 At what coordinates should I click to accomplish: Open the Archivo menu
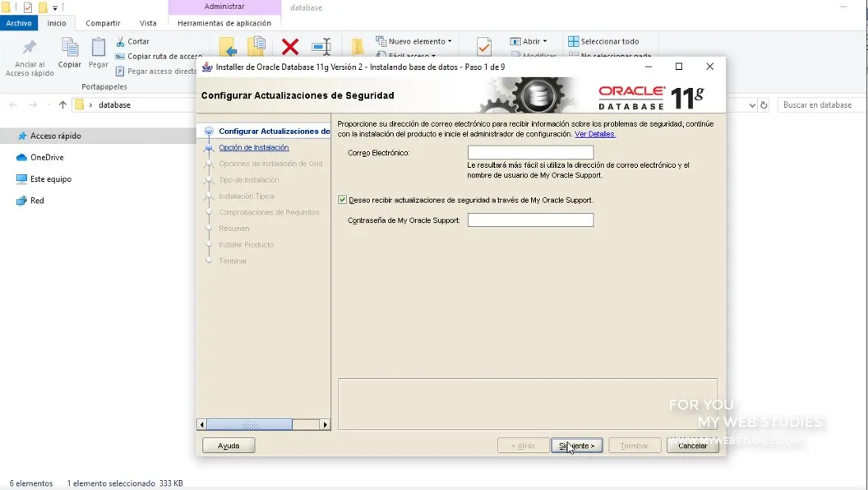point(19,23)
